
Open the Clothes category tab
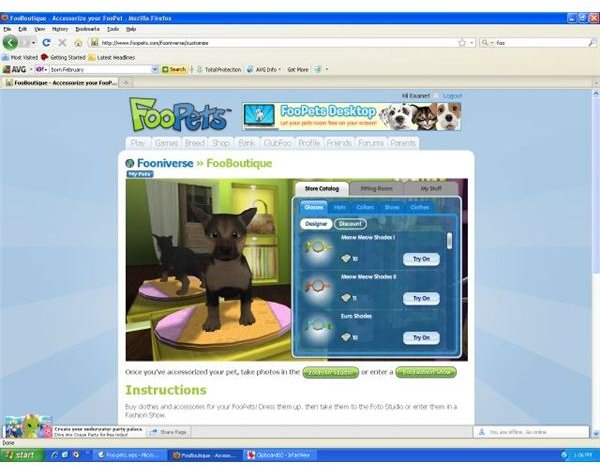[x=419, y=207]
